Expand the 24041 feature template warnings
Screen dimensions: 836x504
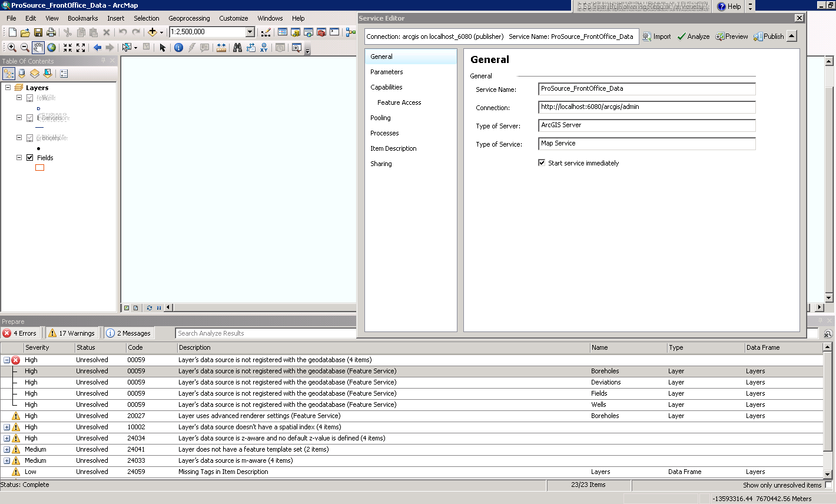(6, 449)
